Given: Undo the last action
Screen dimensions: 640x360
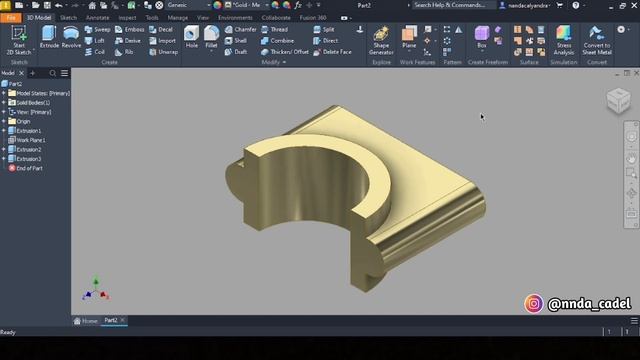Looking at the screenshot, I should [x=58, y=5].
